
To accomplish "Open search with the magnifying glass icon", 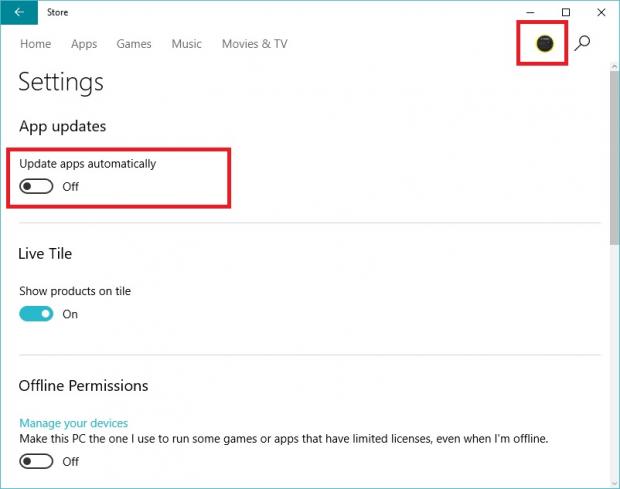I will (x=582, y=43).
